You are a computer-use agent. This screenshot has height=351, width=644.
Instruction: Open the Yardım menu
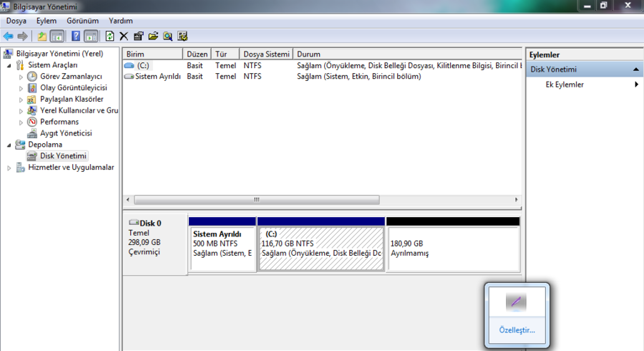pyautogui.click(x=120, y=21)
